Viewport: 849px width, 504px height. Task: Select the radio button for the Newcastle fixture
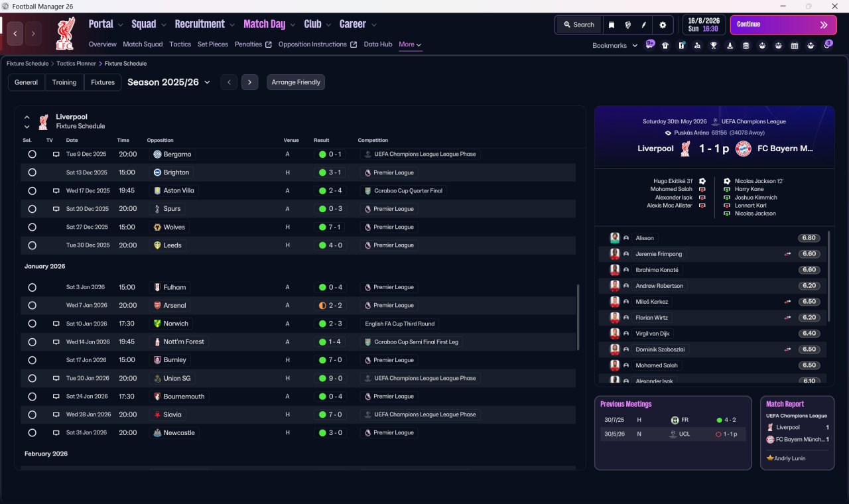[x=32, y=432]
